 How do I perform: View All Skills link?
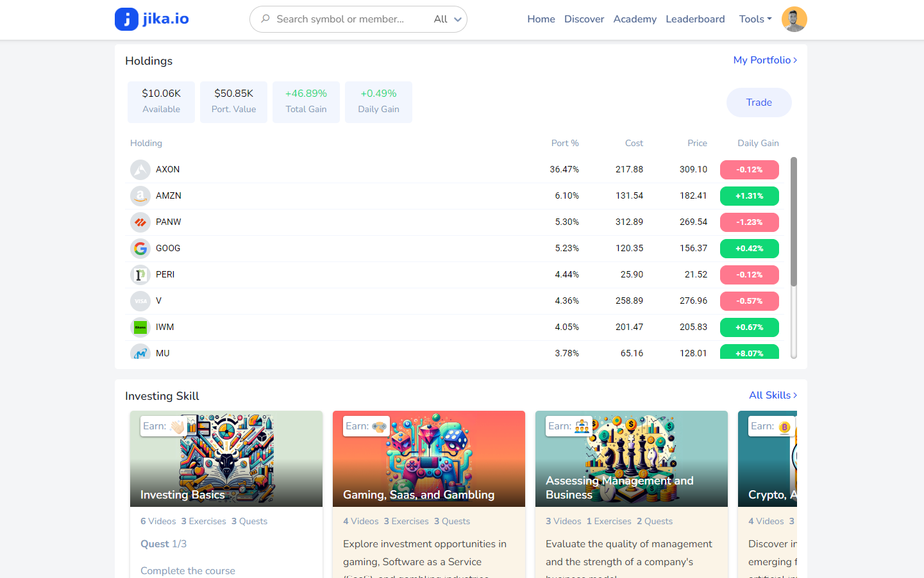click(x=773, y=395)
